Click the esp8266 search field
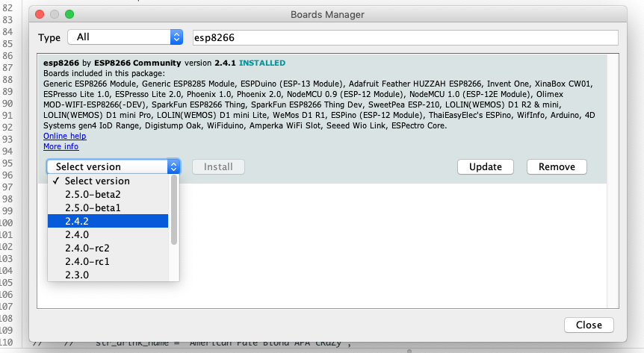This screenshot has width=644, height=353. click(406, 38)
